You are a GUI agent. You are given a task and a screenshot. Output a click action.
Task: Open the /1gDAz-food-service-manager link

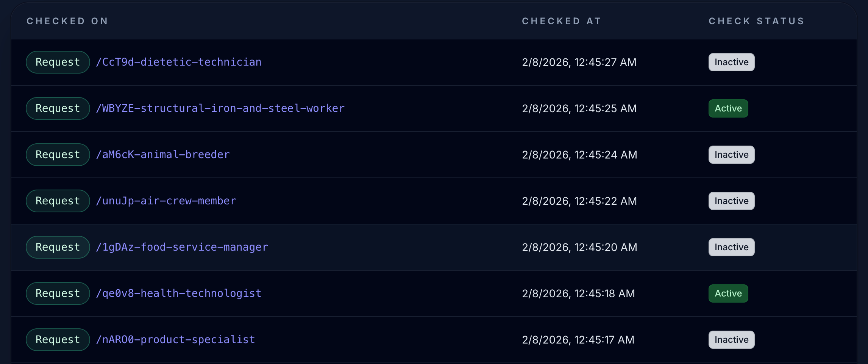[182, 247]
